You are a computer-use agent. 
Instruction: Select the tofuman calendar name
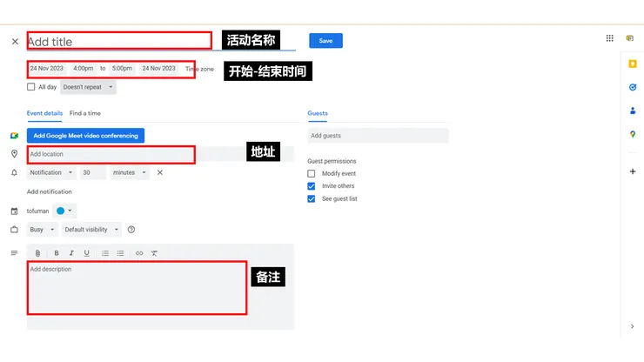(37, 211)
